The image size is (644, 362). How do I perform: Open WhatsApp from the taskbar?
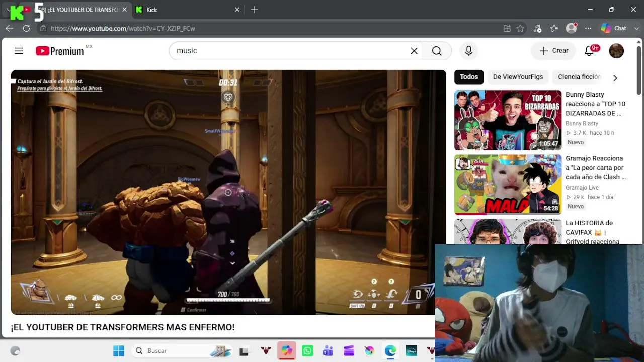click(x=307, y=351)
